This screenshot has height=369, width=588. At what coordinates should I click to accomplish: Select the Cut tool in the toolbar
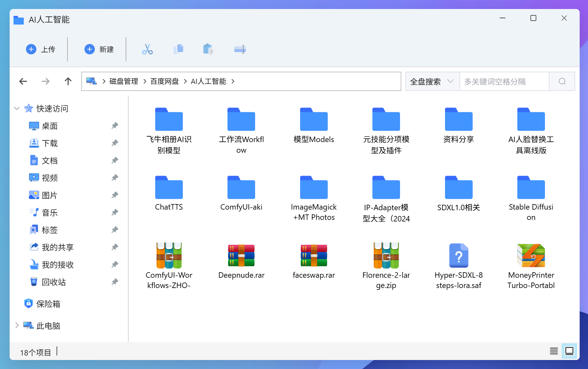pyautogui.click(x=147, y=49)
